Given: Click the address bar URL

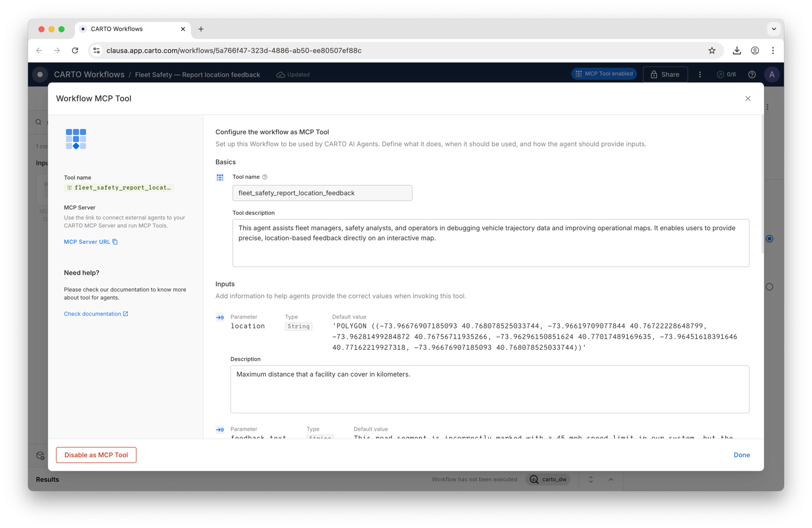Looking at the screenshot, I should click(234, 51).
